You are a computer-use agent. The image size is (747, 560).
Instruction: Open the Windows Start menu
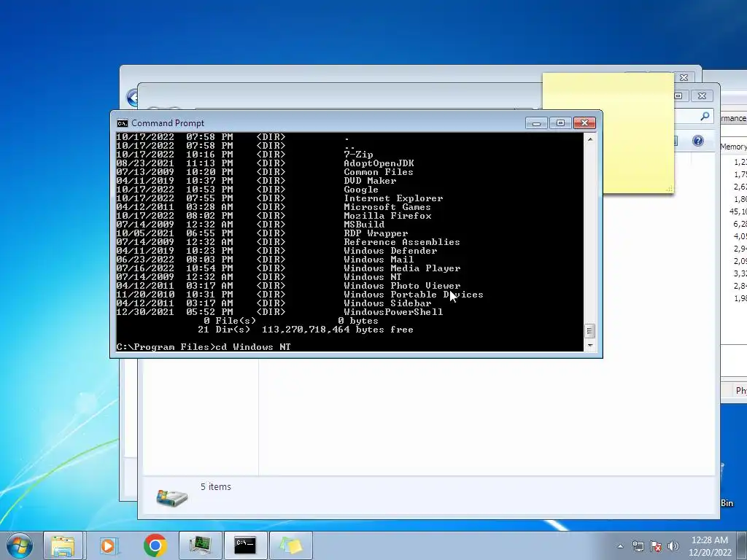point(19,545)
